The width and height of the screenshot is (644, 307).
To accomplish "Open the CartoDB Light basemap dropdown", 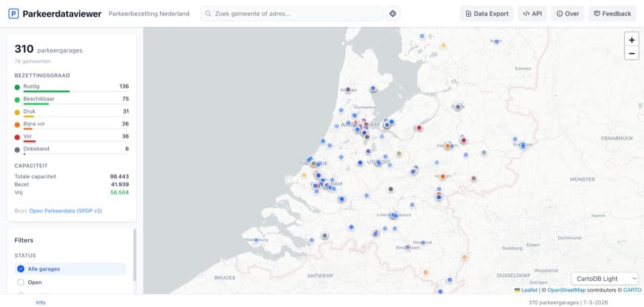I will 604,279.
